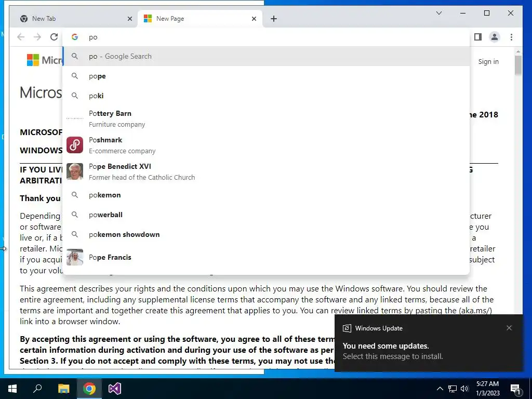Click the Microsoft logo on the page

[x=33, y=60]
